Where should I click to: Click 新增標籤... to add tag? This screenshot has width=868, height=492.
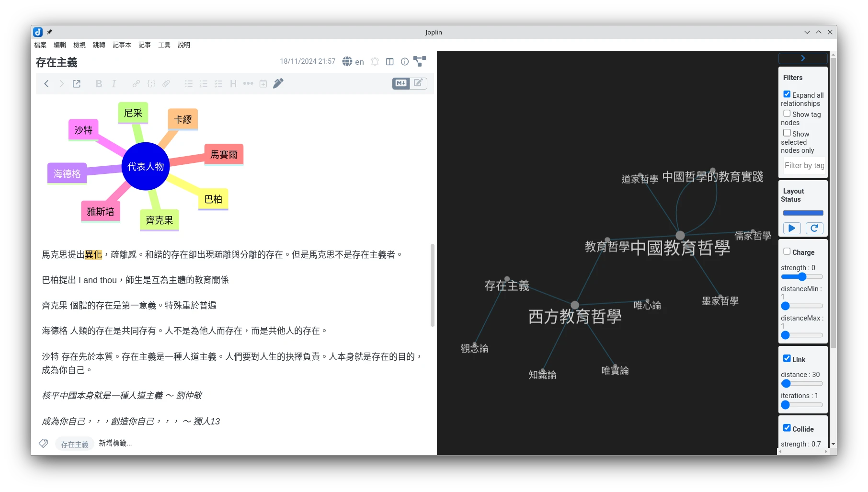[x=115, y=443]
